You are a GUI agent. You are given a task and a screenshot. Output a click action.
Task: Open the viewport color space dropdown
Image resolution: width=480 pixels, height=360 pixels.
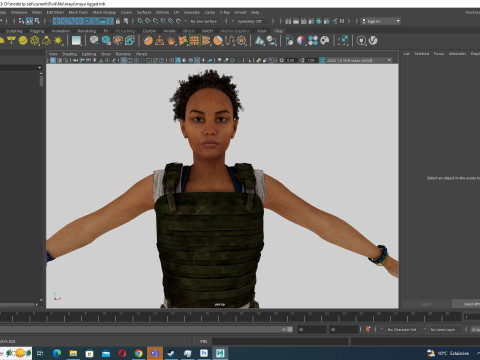click(x=359, y=60)
